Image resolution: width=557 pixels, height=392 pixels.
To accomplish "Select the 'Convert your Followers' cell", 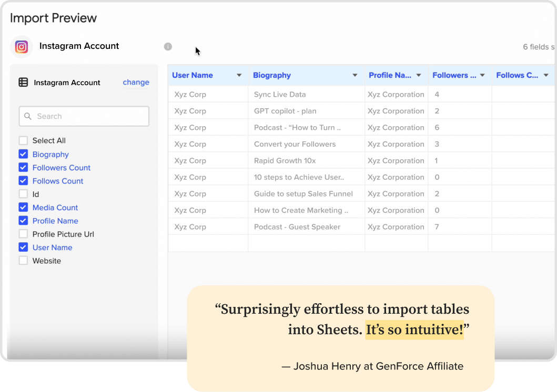I will click(x=307, y=144).
